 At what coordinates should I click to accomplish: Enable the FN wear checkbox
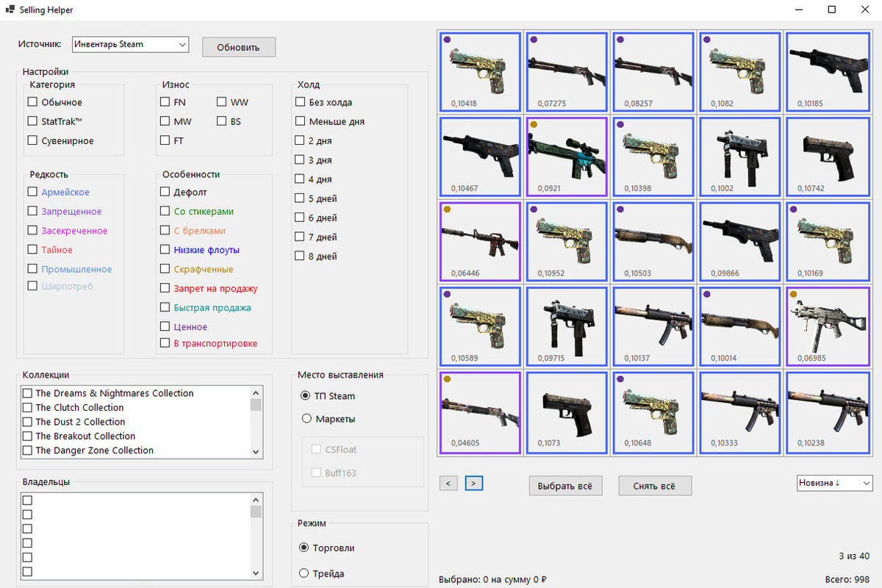click(x=165, y=102)
